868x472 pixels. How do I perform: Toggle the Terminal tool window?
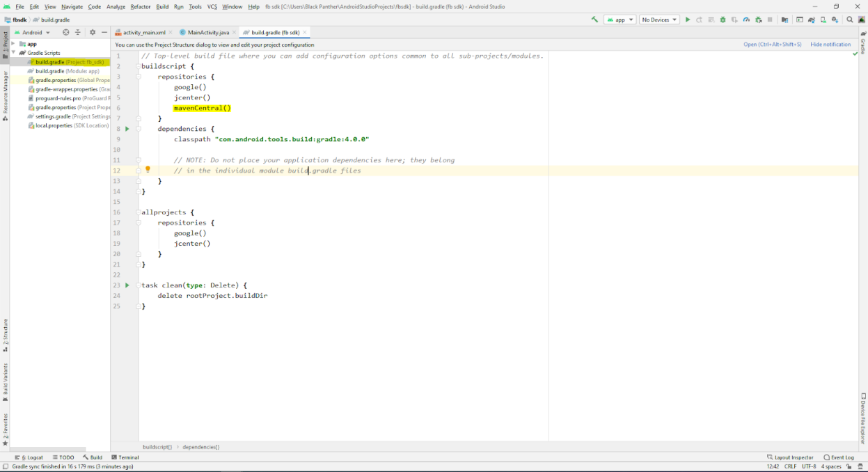(125, 457)
